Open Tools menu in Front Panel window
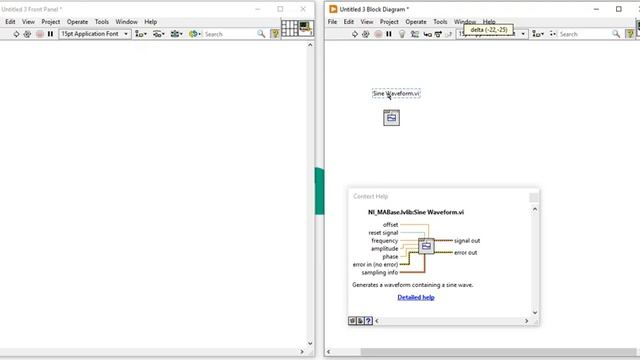Viewport: 640px width, 360px height. click(x=102, y=22)
